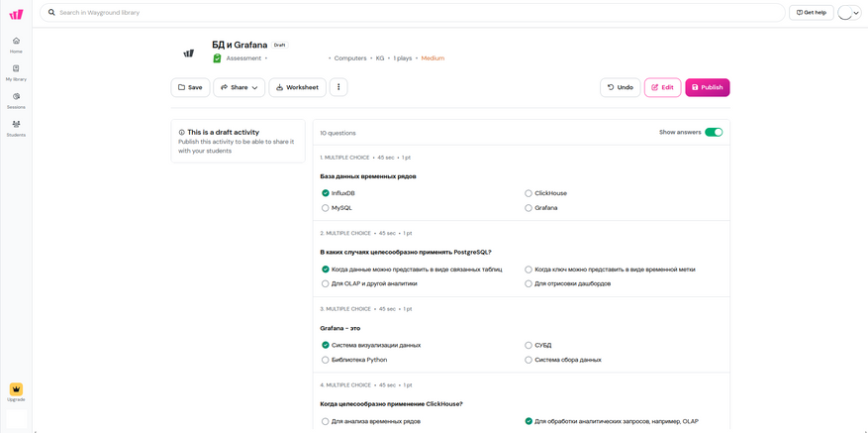Select the MySQL answer option

(x=326, y=208)
